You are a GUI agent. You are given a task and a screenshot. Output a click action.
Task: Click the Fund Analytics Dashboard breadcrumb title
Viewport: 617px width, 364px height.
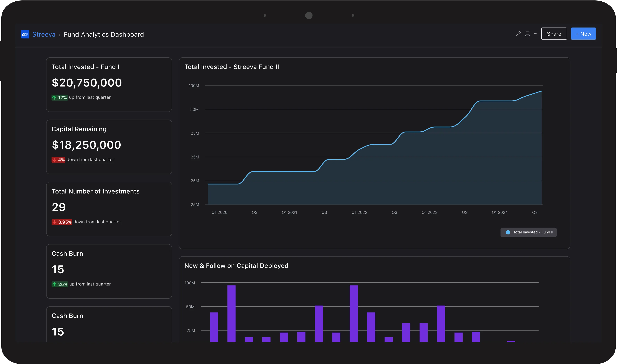point(104,34)
